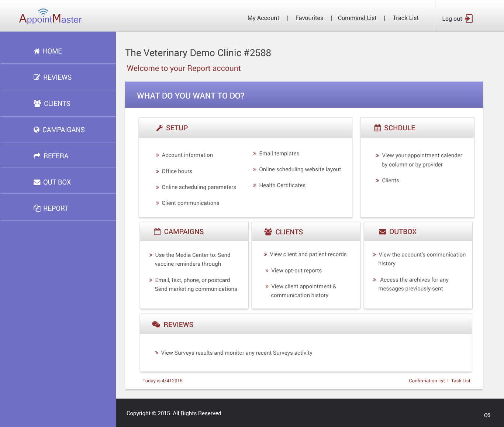
Task: Open Online scheduling parameters link
Action: point(199,187)
